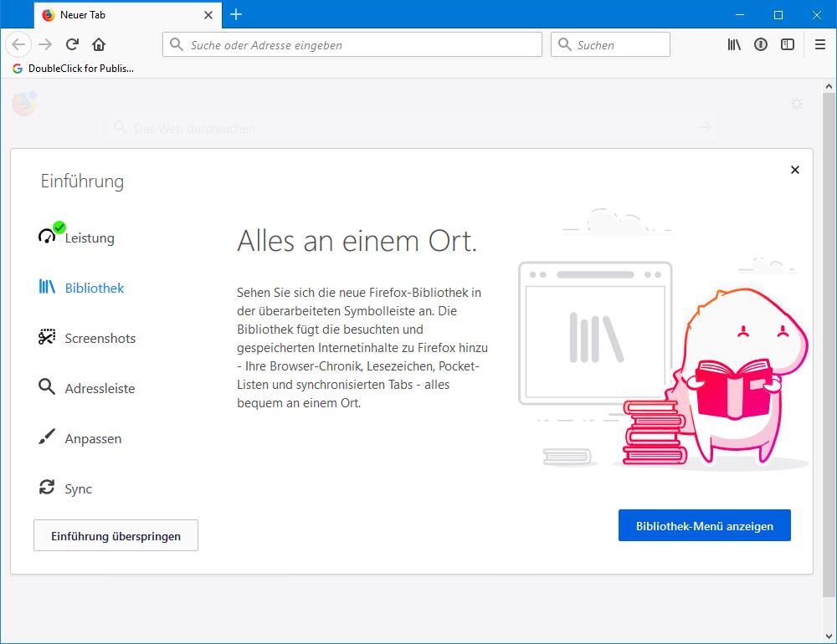837x644 pixels.
Task: Open the Library toolbar icon
Action: point(734,45)
